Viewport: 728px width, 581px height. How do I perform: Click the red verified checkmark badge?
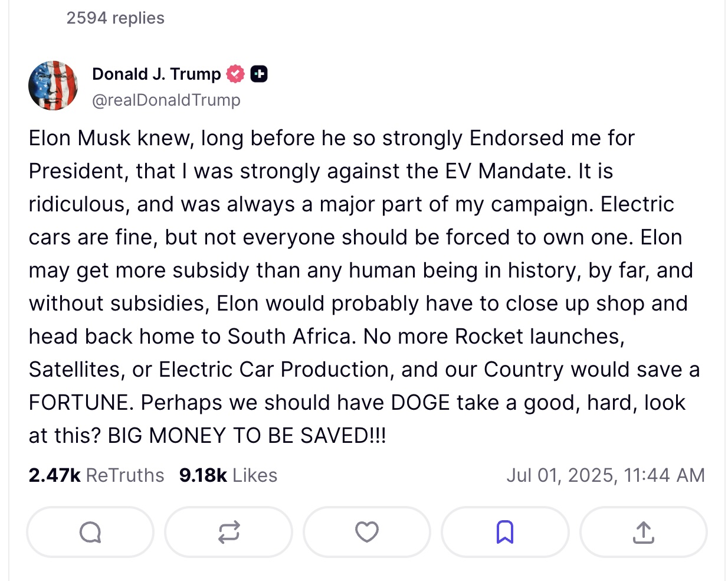click(235, 74)
